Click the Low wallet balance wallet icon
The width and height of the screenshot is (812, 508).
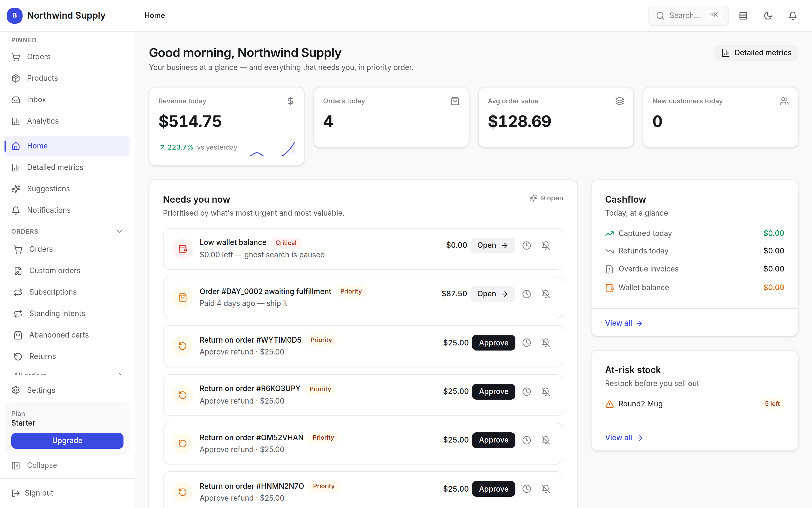[x=182, y=249]
